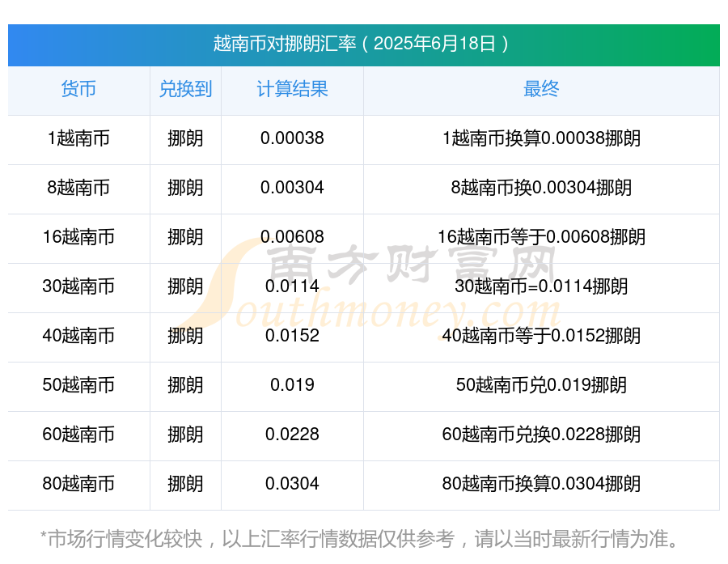Select the 40越南币 cell
The height and width of the screenshot is (564, 728).
pos(78,336)
